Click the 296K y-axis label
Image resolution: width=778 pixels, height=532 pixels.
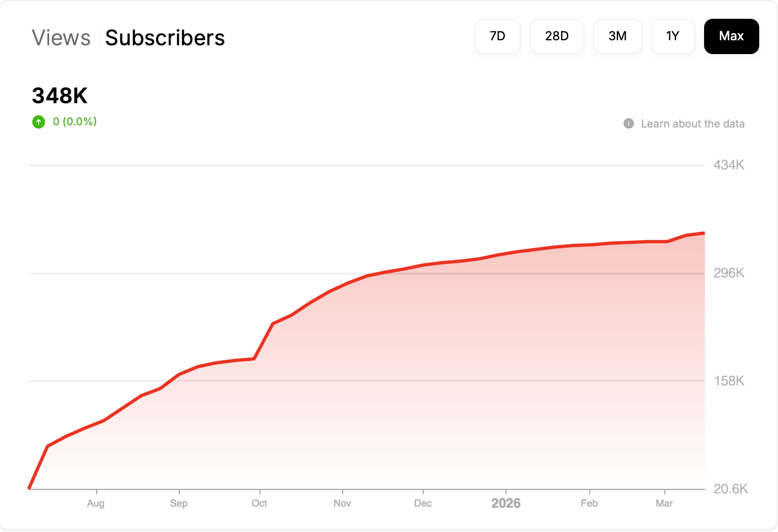pos(728,273)
